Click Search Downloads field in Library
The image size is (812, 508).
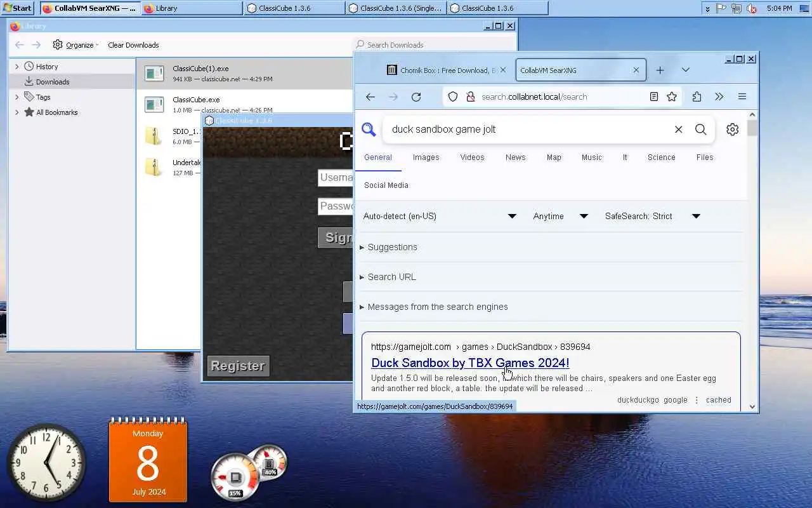tap(435, 44)
